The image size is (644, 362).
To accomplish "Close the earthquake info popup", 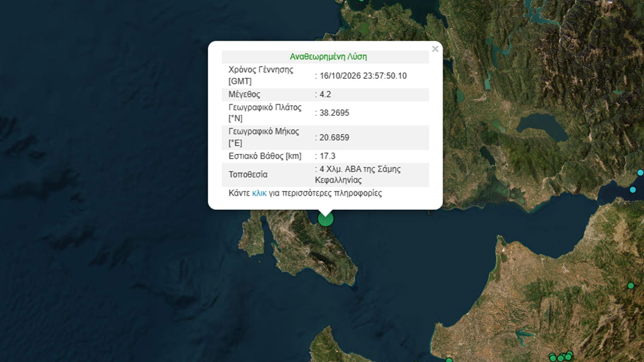I will 435,49.
